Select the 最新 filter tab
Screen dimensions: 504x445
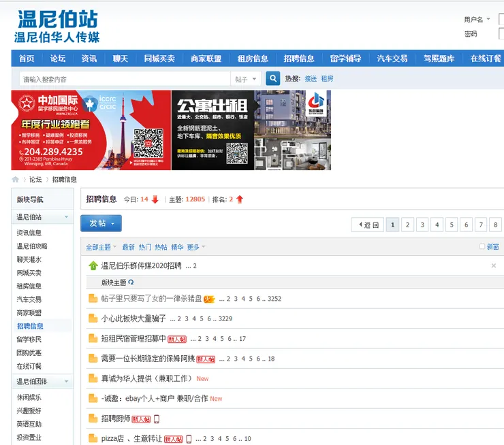[x=128, y=247]
